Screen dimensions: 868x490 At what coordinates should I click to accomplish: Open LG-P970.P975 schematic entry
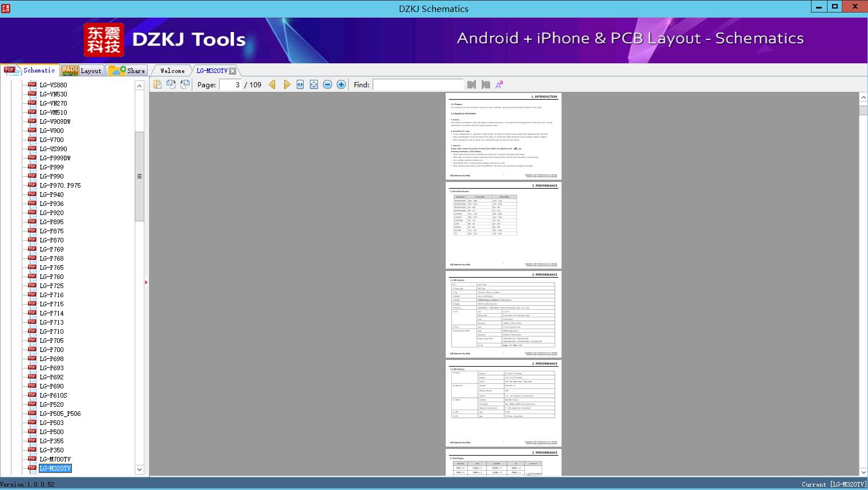tap(60, 185)
